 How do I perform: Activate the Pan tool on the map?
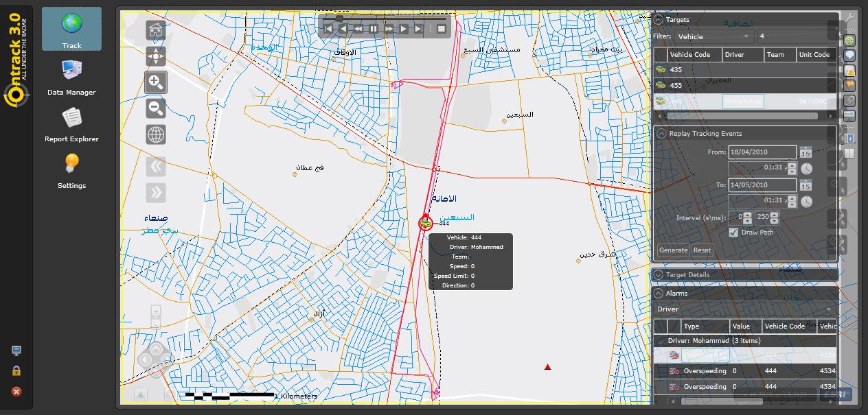(x=155, y=56)
